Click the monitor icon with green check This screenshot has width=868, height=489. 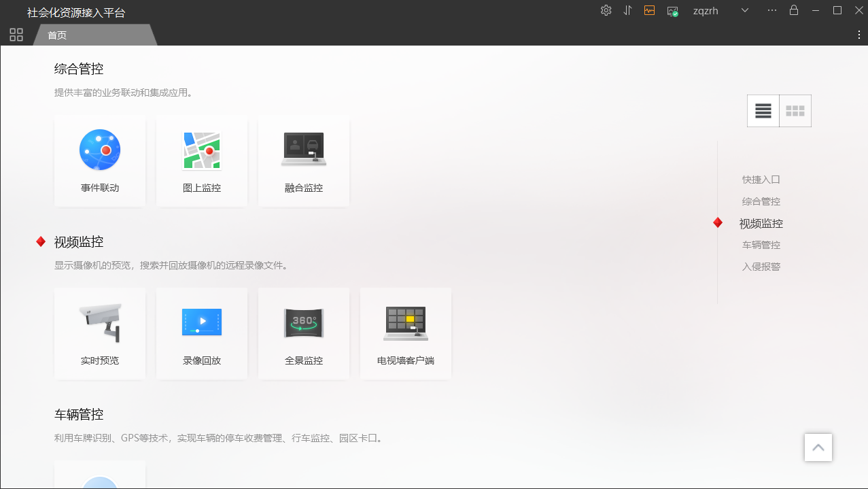tap(673, 11)
